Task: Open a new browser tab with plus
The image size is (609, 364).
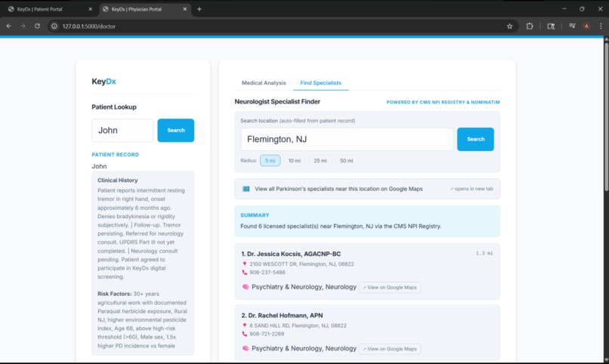Action: coord(199,9)
